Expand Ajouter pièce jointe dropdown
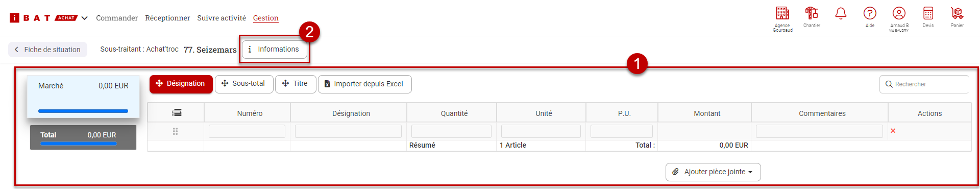 click(713, 172)
